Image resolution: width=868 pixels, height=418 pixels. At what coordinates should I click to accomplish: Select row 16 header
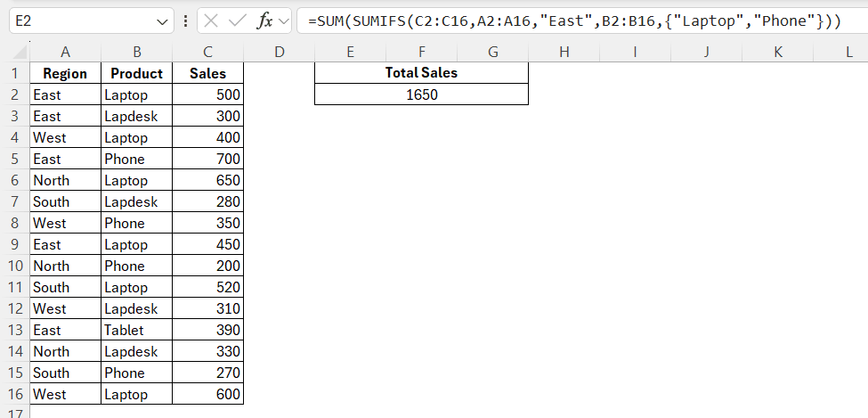click(x=14, y=394)
